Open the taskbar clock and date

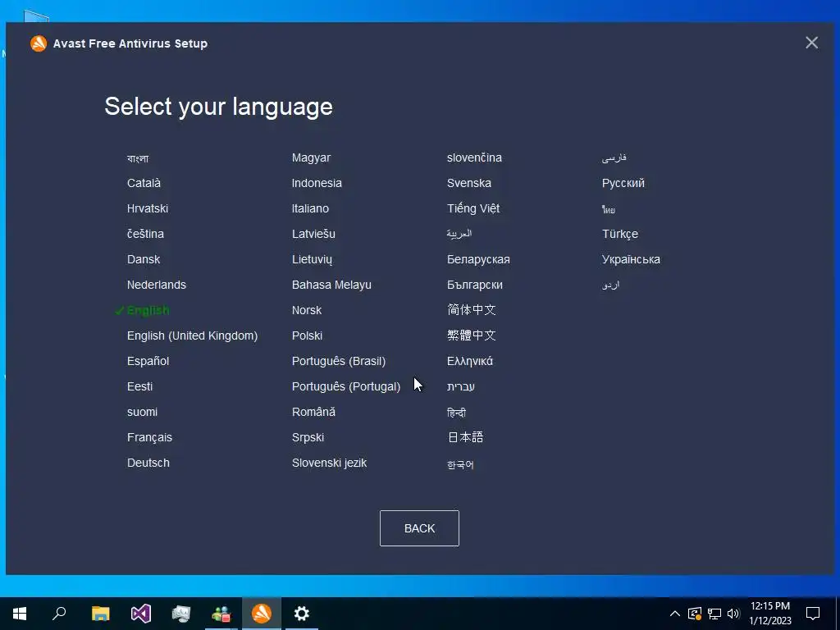769,614
